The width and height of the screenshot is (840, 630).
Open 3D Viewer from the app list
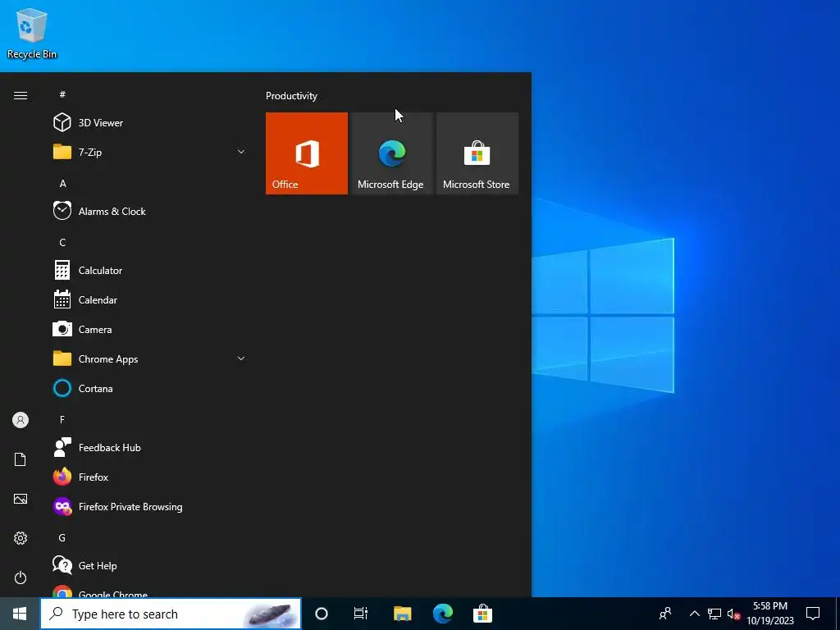(x=148, y=123)
